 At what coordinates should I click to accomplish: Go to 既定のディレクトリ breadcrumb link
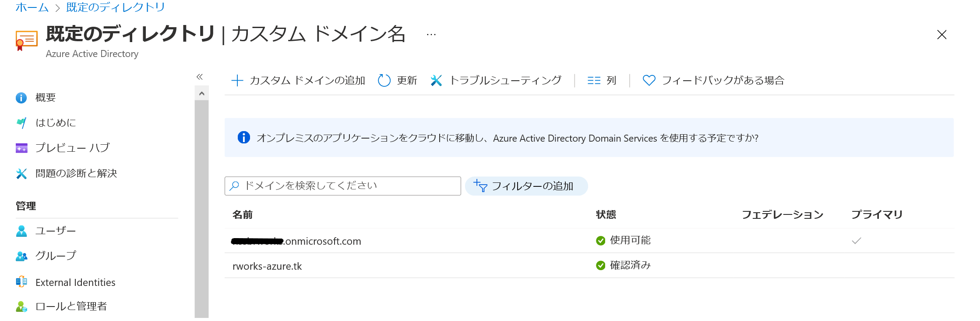pos(116,7)
